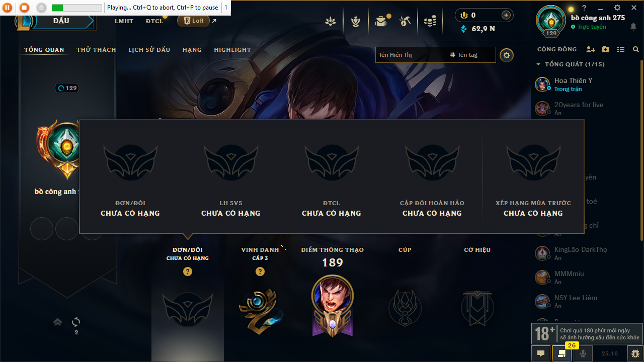The width and height of the screenshot is (644, 362).
Task: Click the notification bell icon
Action: (633, 27)
